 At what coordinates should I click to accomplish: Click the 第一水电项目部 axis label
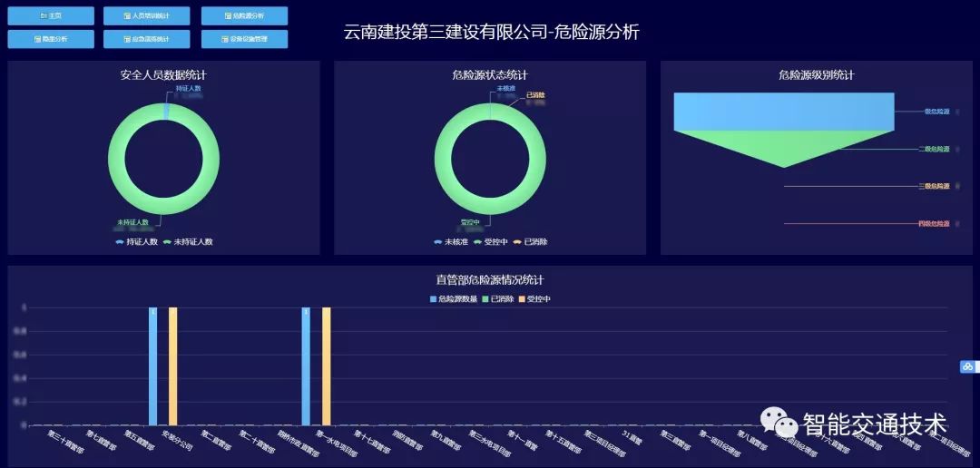tap(337, 443)
